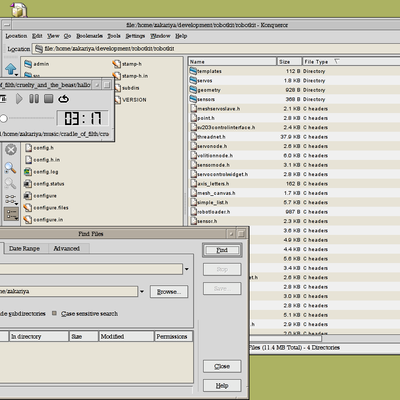Open the Help menu in Konqueror
This screenshot has width=400, height=400.
coord(181,36)
